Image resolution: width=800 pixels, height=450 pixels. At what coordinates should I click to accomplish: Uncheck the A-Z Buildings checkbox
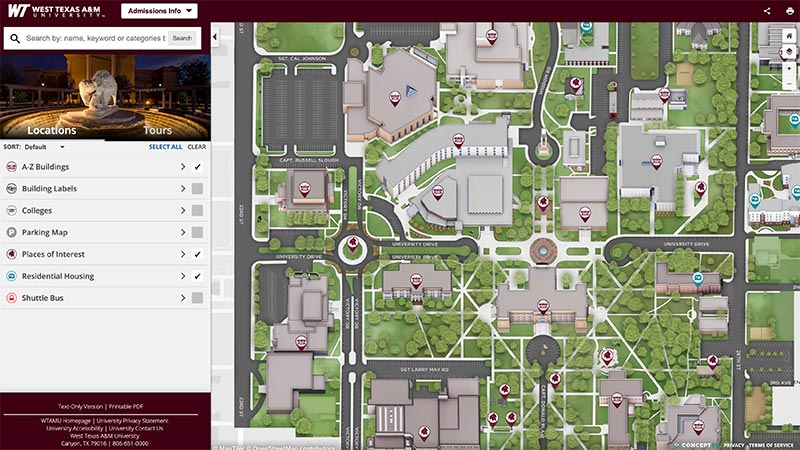click(197, 167)
